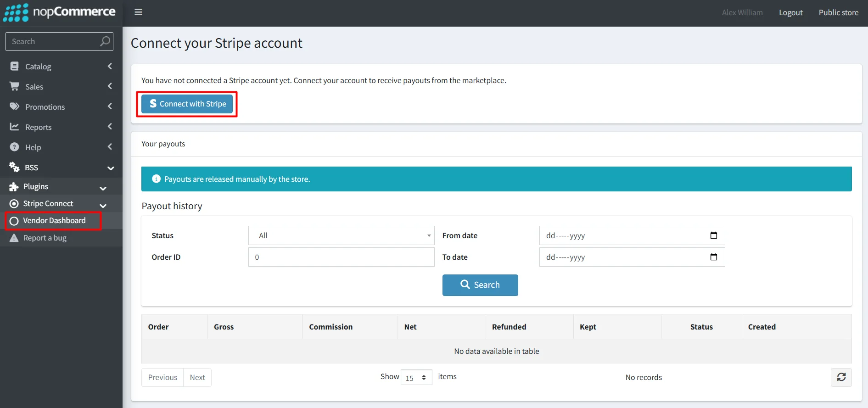Click the Vendor Dashboard circle icon
The image size is (868, 408).
[x=14, y=221]
